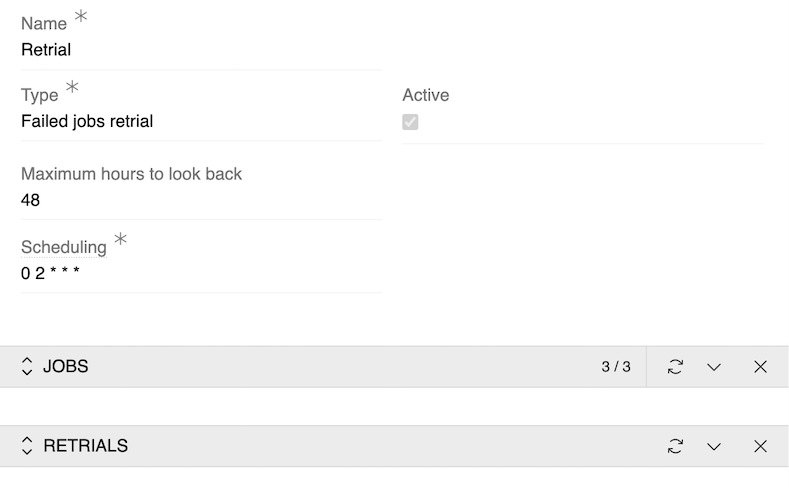789x488 pixels.
Task: Edit the Maximum hours to look back value
Action: tap(200, 200)
